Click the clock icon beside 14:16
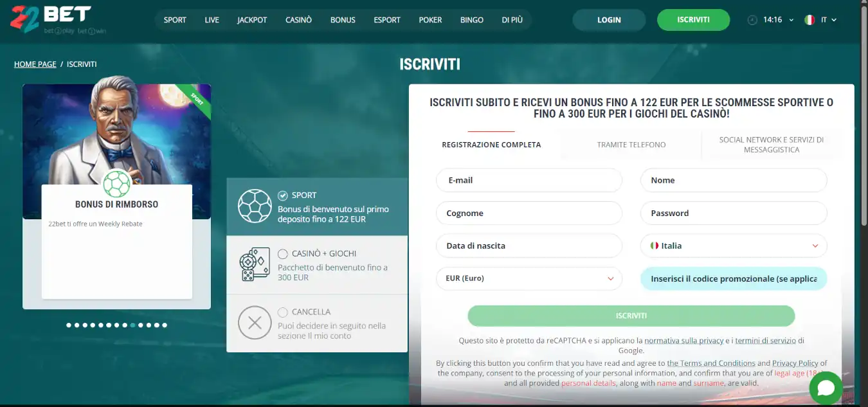868x407 pixels. (752, 20)
